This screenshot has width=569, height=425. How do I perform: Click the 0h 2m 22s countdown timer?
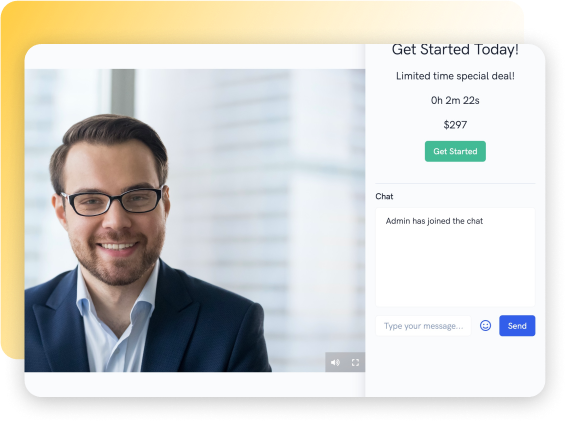pos(455,100)
